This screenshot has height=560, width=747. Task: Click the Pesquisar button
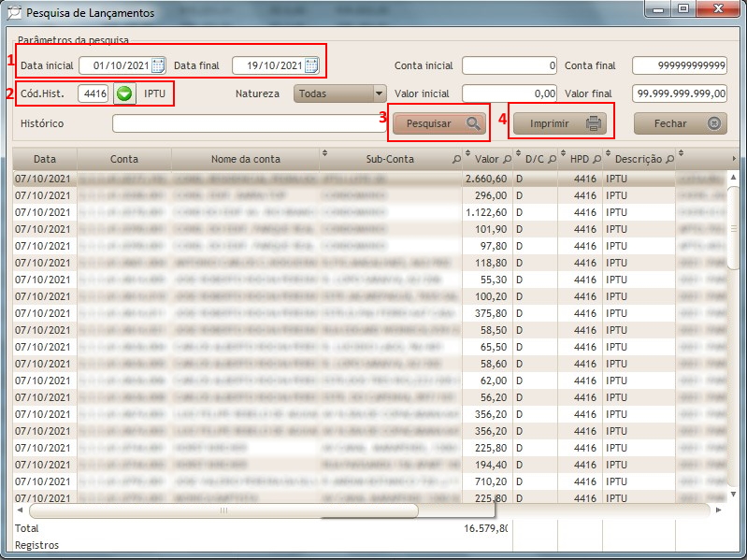click(439, 123)
